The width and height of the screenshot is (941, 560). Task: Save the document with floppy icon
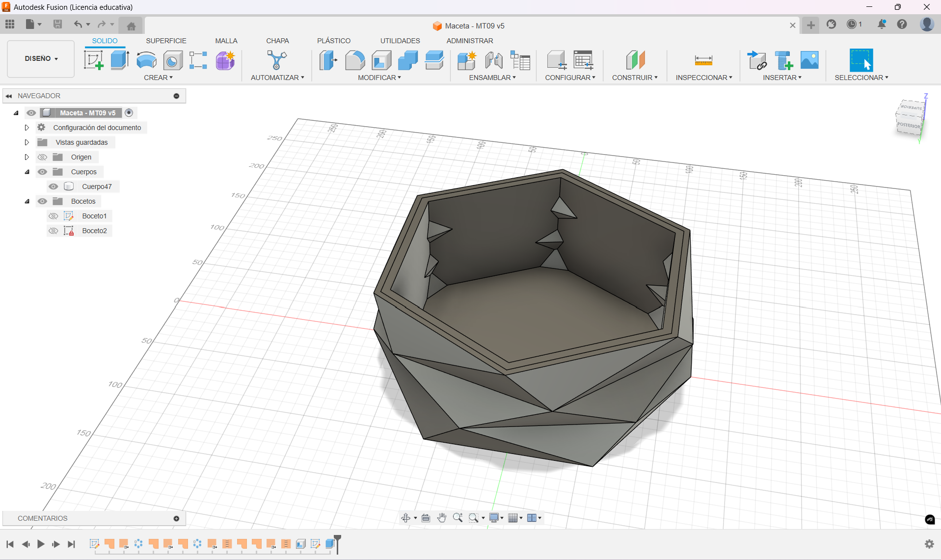point(57,24)
